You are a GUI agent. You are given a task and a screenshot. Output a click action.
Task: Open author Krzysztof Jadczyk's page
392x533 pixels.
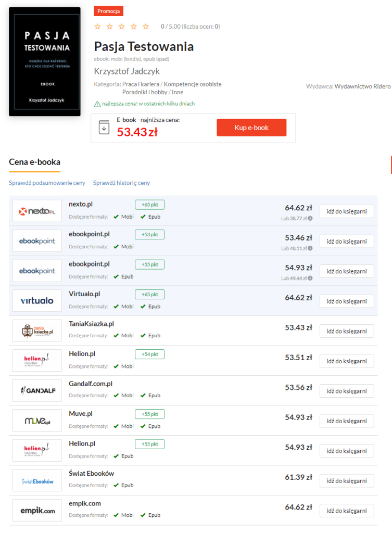point(127,71)
